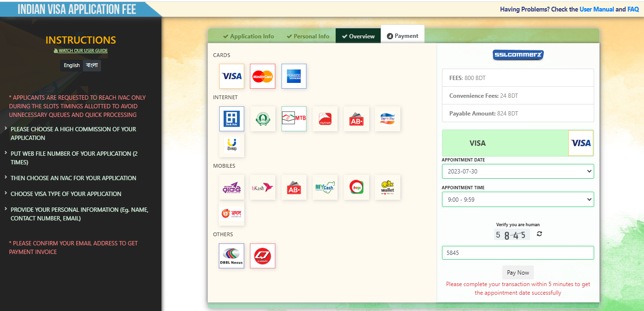
Task: Pay with Rocket mobile banking
Action: pyautogui.click(x=232, y=187)
